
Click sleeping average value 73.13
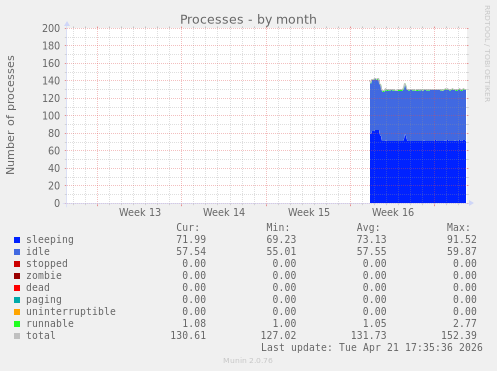pos(371,239)
